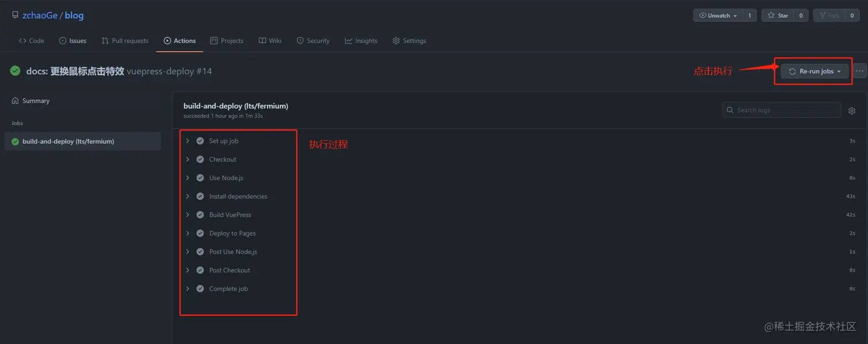Image resolution: width=868 pixels, height=344 pixels.
Task: Click the Deploy to Pages step label
Action: [x=232, y=233]
